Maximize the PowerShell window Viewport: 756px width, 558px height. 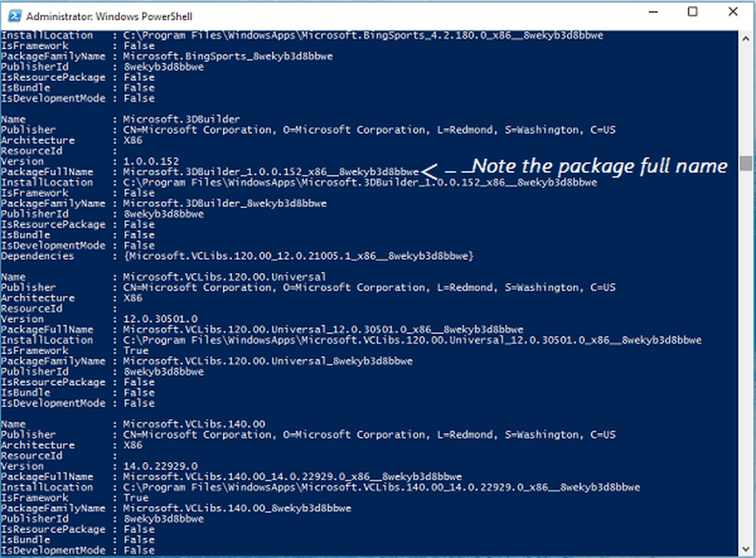[692, 13]
